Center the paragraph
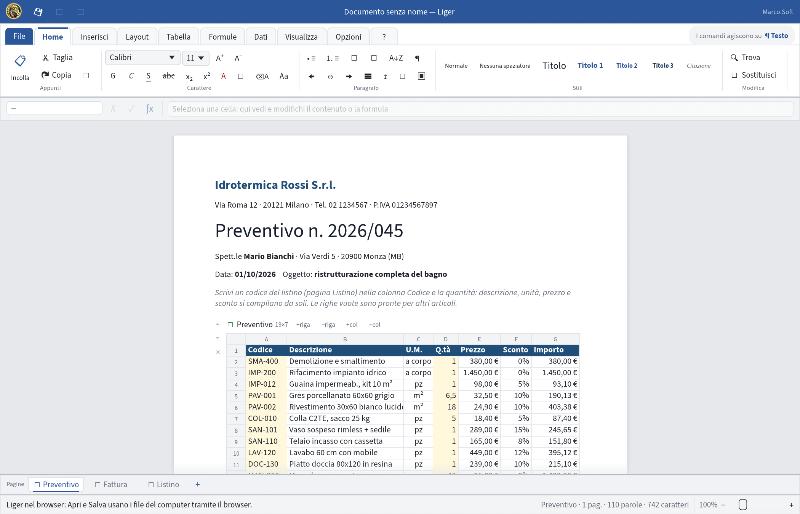This screenshot has width=800, height=514. click(x=330, y=77)
